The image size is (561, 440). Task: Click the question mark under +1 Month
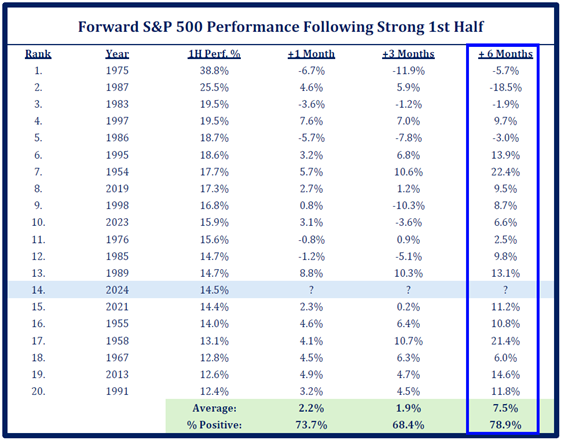[x=311, y=290]
